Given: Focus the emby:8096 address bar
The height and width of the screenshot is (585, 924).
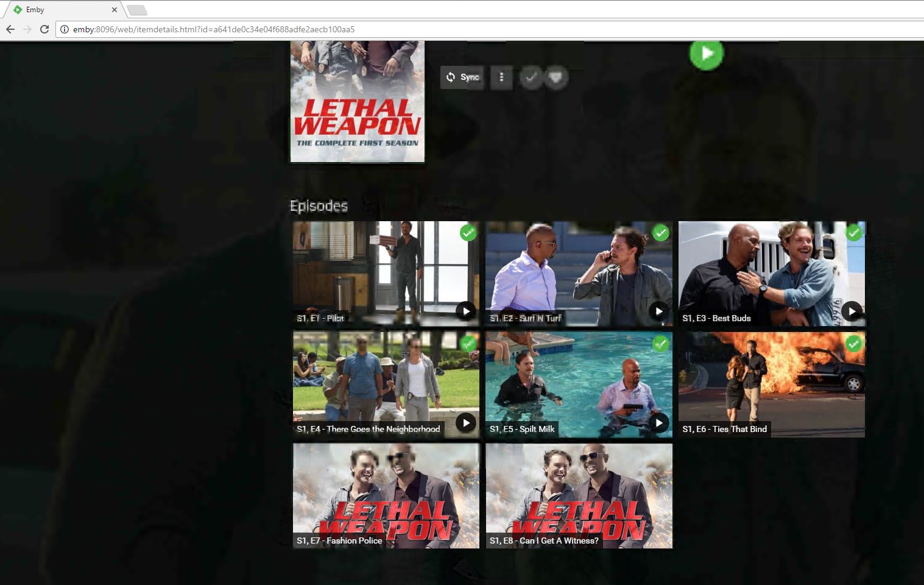Looking at the screenshot, I should point(490,29).
